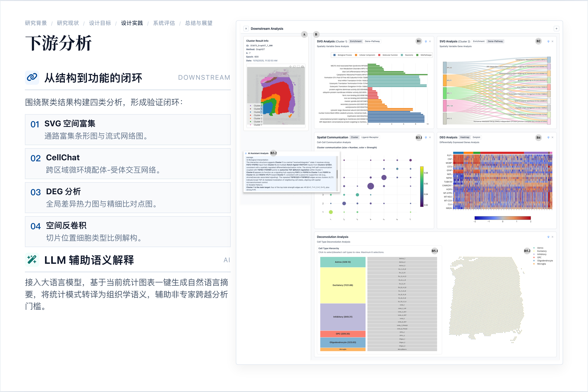The width and height of the screenshot is (588, 392).
Task: Toggle Astros in the deconvolution spatial map legend
Action: (538, 248)
